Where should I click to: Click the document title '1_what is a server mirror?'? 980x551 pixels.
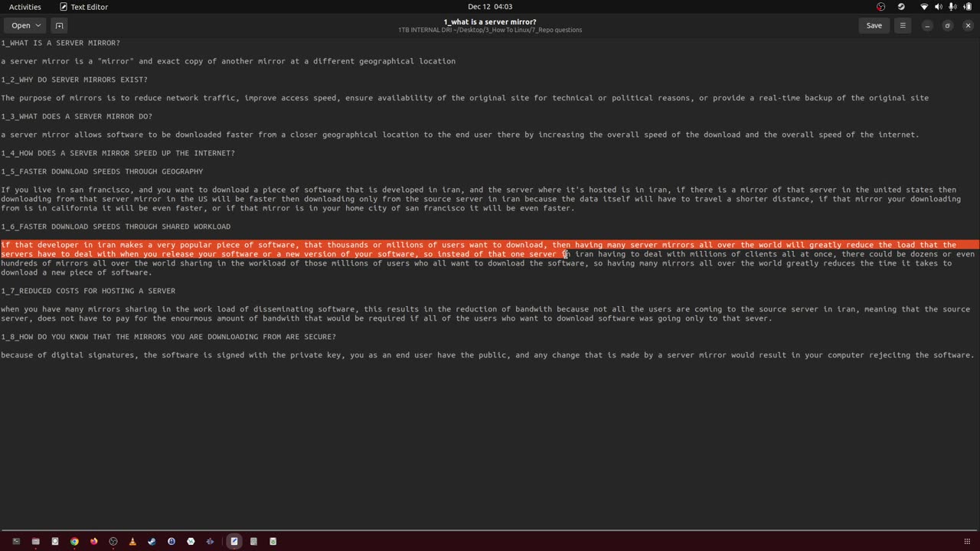[x=490, y=21]
